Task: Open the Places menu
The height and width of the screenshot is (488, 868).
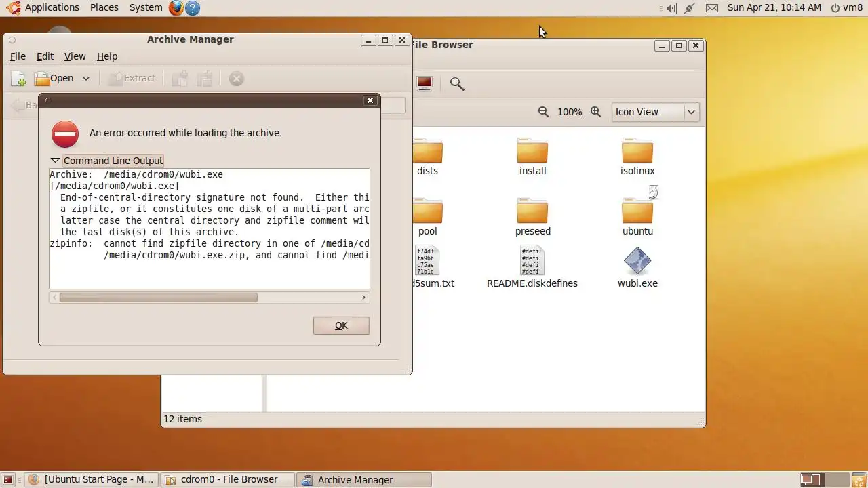Action: 104,7
